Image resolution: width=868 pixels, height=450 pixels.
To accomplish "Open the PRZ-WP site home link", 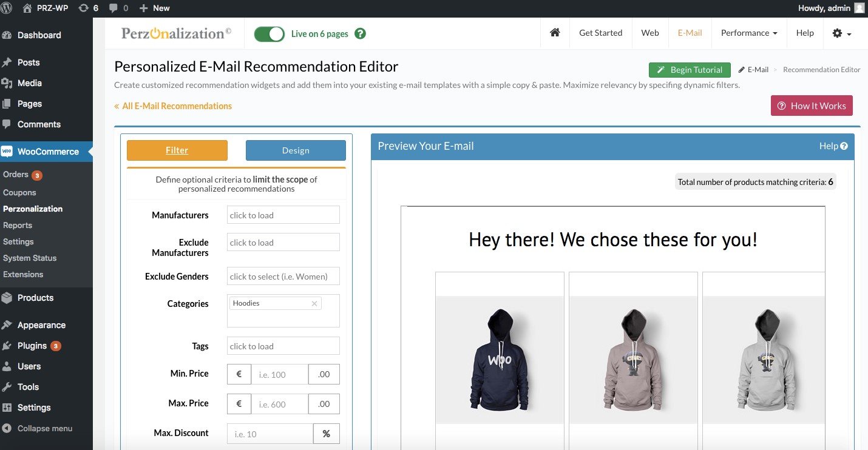I will click(x=45, y=8).
